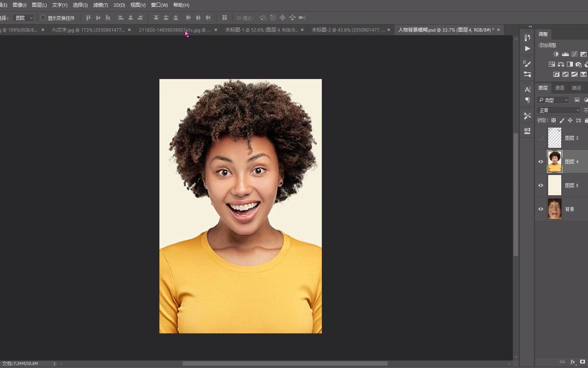Image resolution: width=588 pixels, height=368 pixels.
Task: Switch to the 通道 tab
Action: (x=559, y=88)
